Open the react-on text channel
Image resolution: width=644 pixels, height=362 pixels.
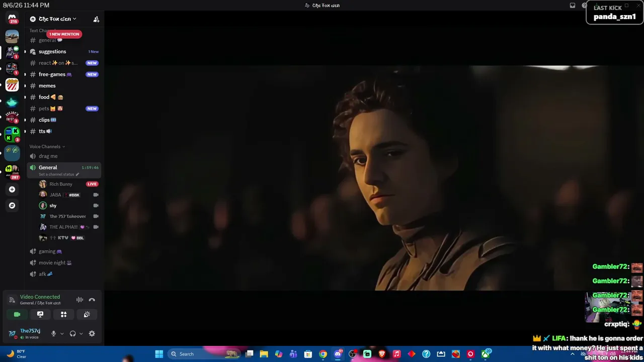[x=64, y=63]
